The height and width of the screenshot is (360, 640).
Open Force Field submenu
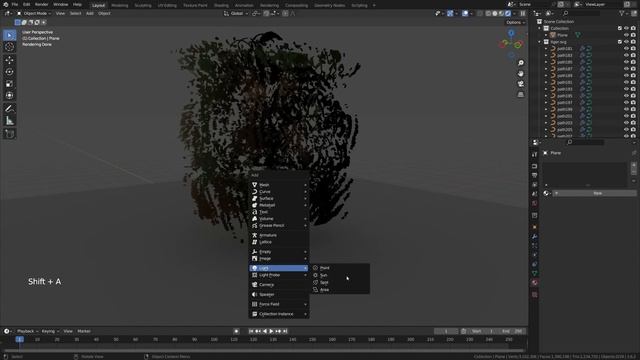point(279,304)
